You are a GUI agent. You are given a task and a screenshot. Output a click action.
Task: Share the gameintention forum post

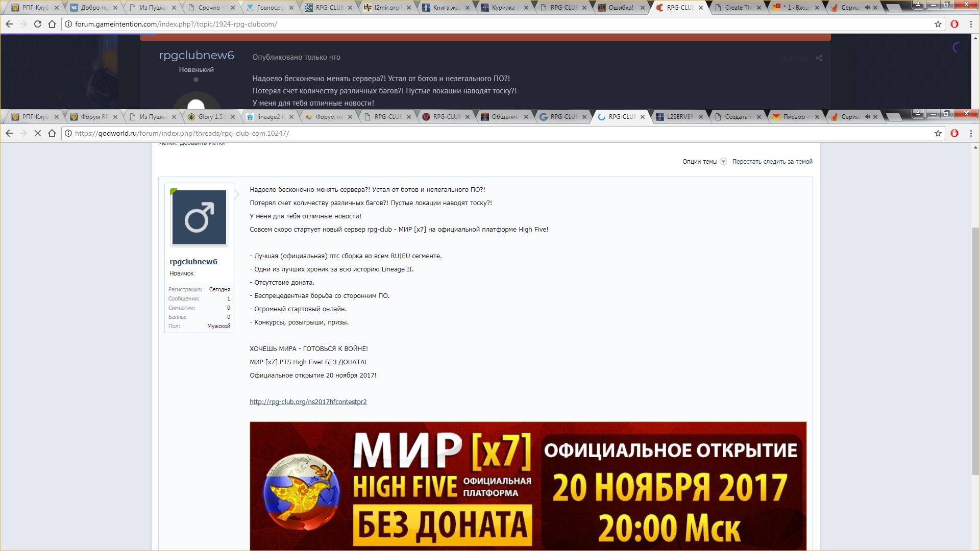819,58
